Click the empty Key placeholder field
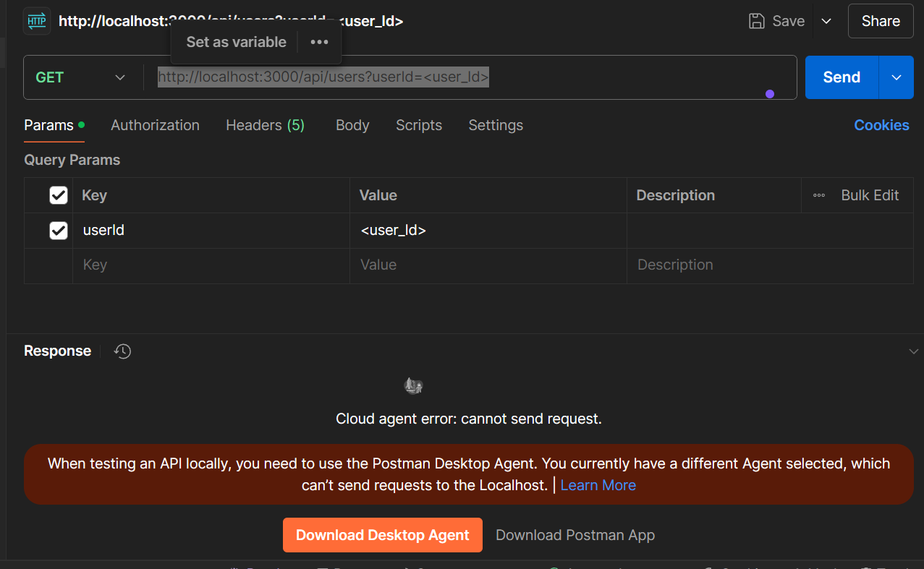This screenshot has height=569, width=924. point(211,265)
